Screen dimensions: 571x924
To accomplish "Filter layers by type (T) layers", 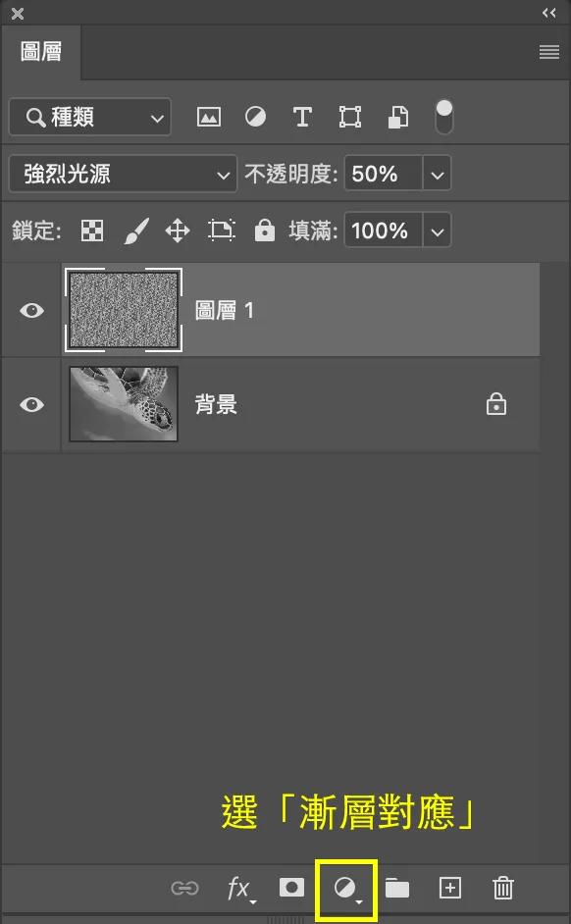I will tap(302, 117).
